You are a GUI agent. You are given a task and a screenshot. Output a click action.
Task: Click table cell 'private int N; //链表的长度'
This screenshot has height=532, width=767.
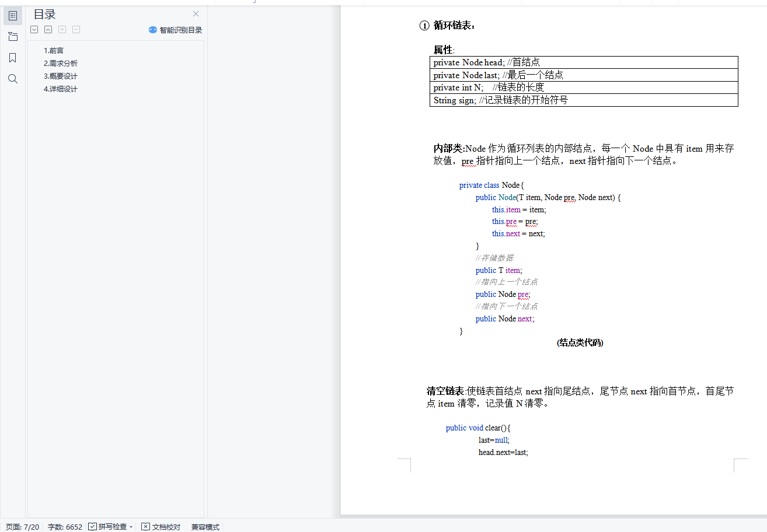(x=584, y=88)
